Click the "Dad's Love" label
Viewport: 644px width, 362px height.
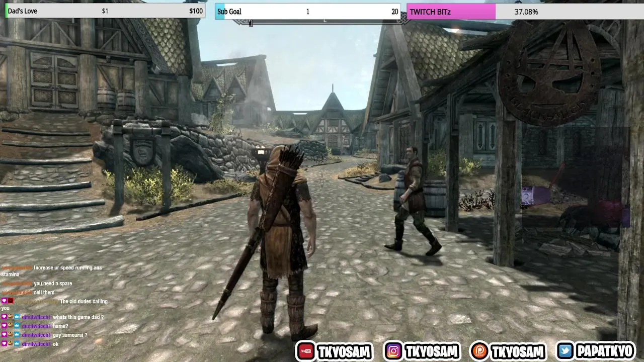[22, 11]
